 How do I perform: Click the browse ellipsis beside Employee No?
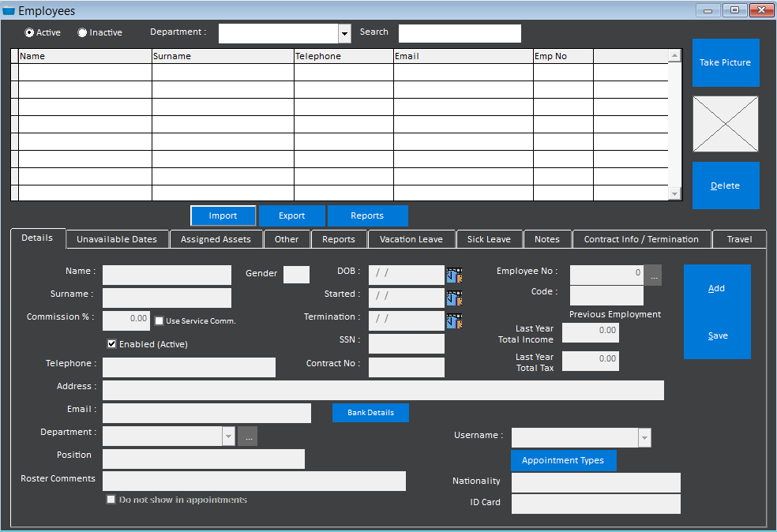[654, 275]
